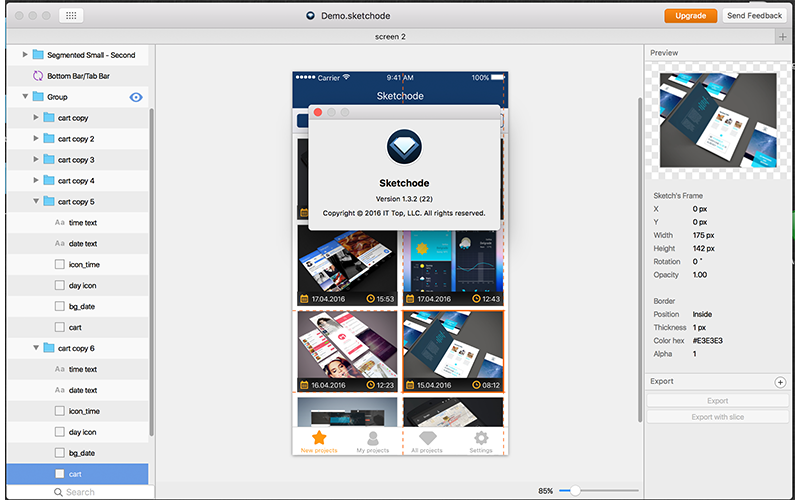Click the Aa text icon of date text under cart copy 6
800x500 pixels.
60,390
